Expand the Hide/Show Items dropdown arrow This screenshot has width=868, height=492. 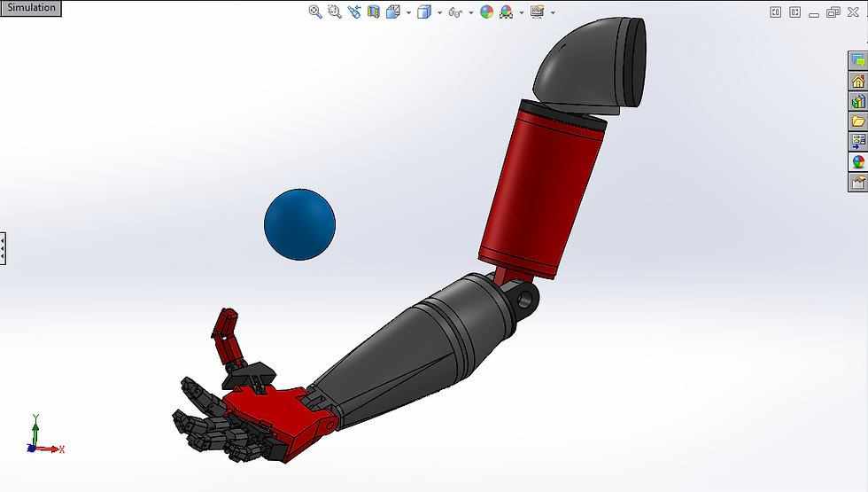(470, 12)
